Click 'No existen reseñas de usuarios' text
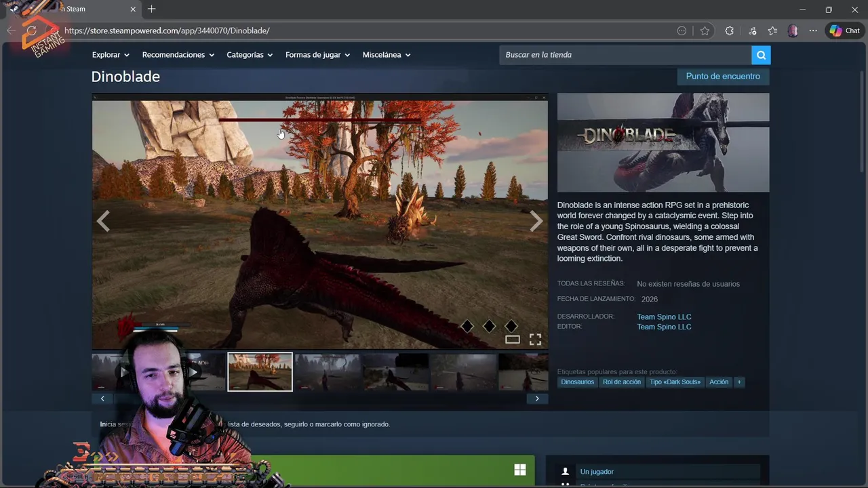This screenshot has width=868, height=488. pyautogui.click(x=688, y=284)
